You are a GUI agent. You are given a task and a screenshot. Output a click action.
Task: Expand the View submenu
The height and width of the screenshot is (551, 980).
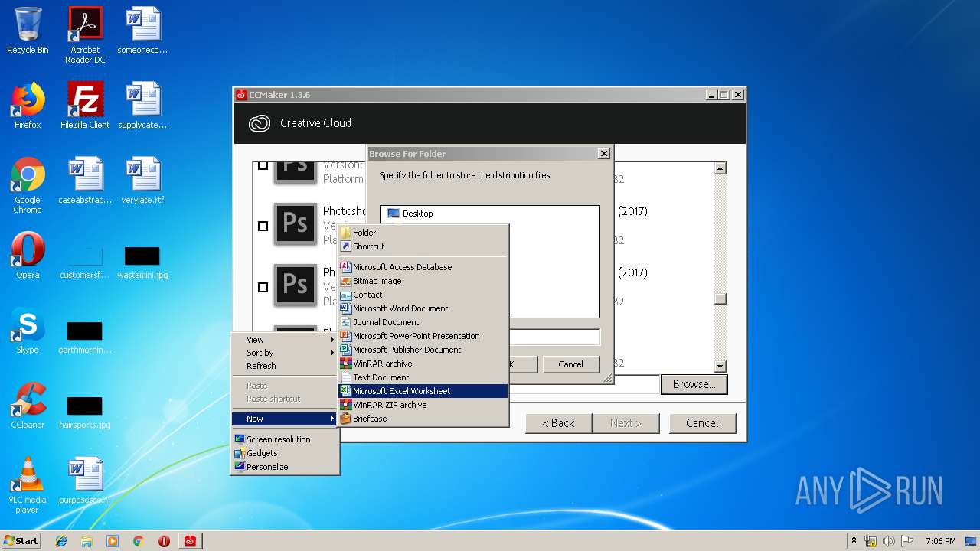pos(285,340)
